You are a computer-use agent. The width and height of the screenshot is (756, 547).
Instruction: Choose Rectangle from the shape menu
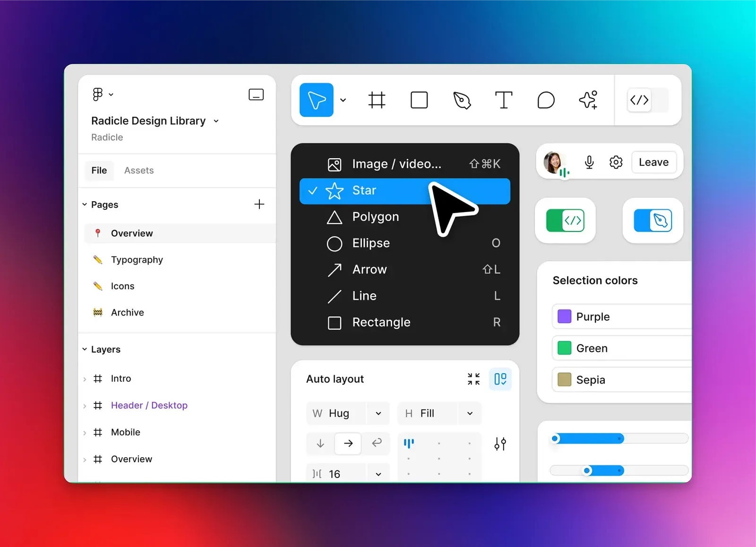pyautogui.click(x=405, y=323)
